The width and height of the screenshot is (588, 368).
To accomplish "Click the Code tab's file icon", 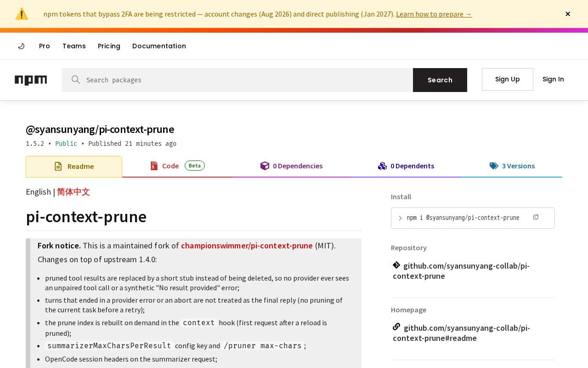I will (154, 166).
